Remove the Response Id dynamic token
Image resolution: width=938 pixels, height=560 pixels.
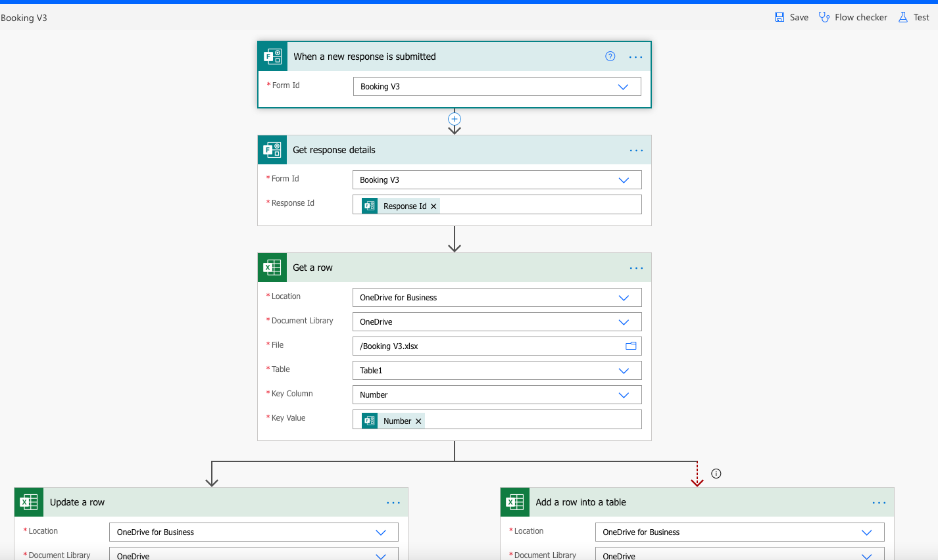(x=433, y=206)
